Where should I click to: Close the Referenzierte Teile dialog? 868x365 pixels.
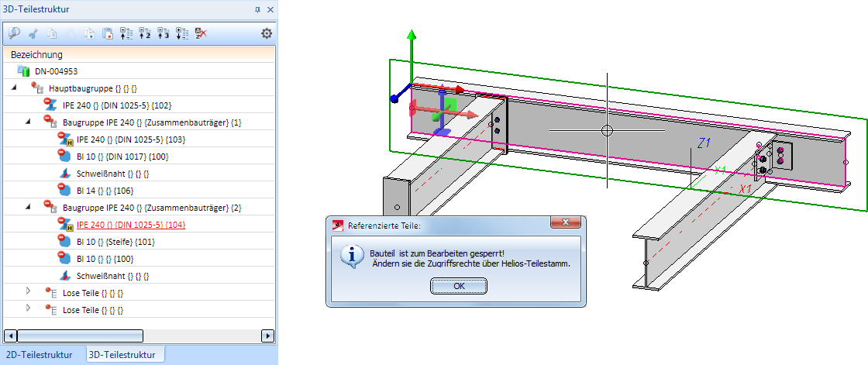click(x=567, y=223)
